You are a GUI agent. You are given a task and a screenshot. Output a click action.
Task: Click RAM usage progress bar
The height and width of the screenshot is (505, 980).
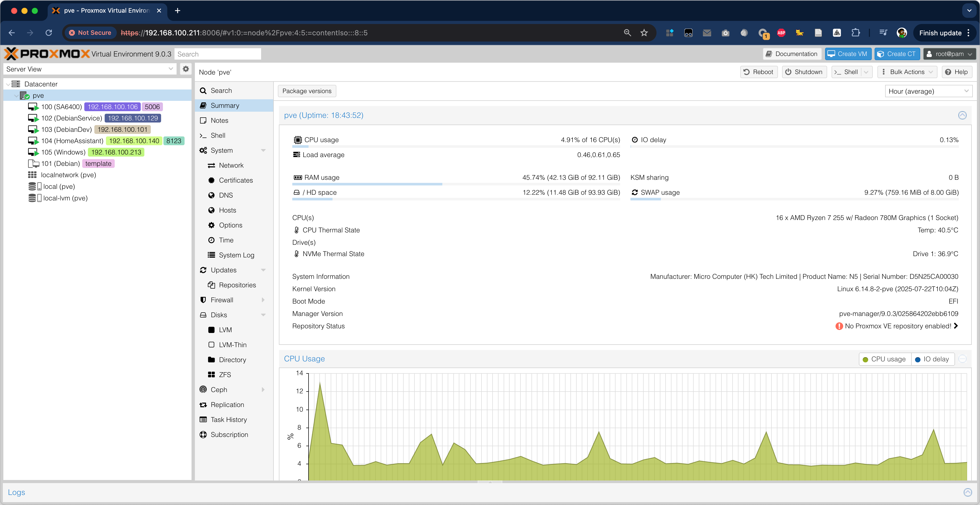coord(456,184)
